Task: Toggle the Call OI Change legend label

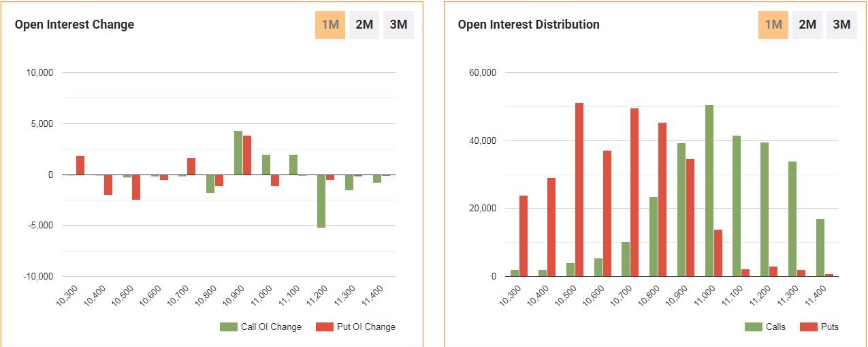Action: tap(271, 327)
